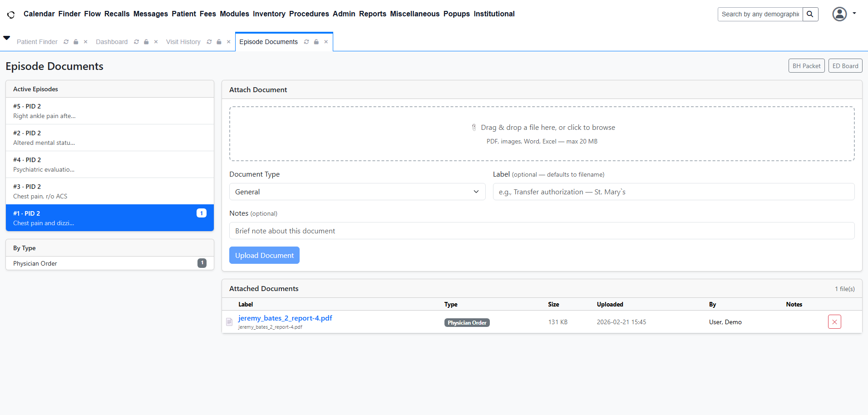This screenshot has width=868, height=415.
Task: Open the jeremy_bates_2_report-4.pdf link
Action: (285, 318)
